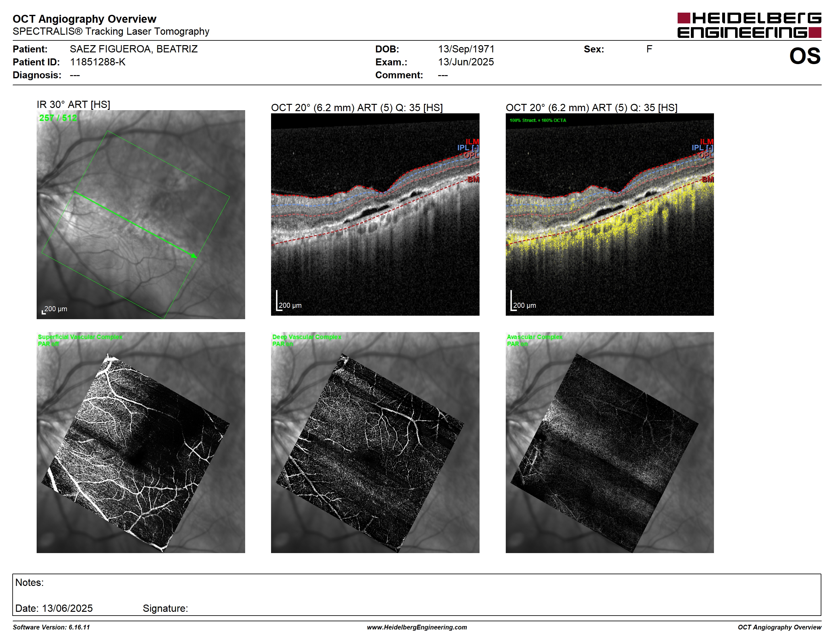
Task: Click the BM label on structural B-scan
Action: (x=473, y=179)
